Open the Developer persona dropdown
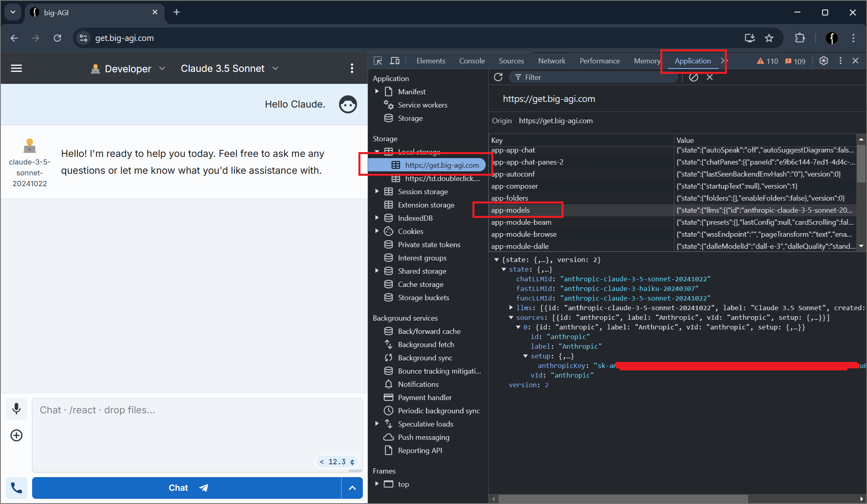The height and width of the screenshot is (504, 867). pos(128,69)
